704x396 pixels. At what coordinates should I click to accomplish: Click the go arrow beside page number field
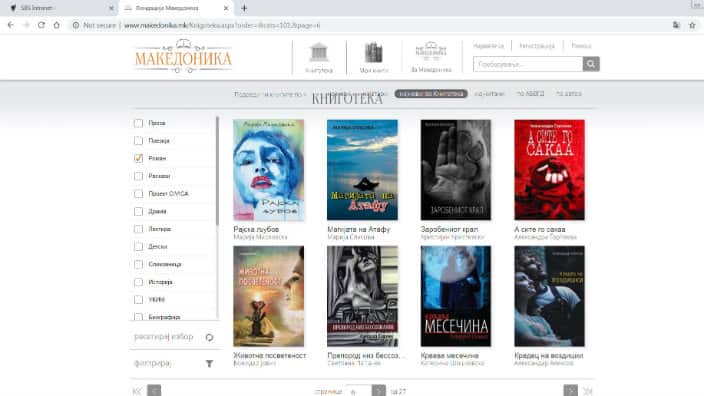point(378,391)
